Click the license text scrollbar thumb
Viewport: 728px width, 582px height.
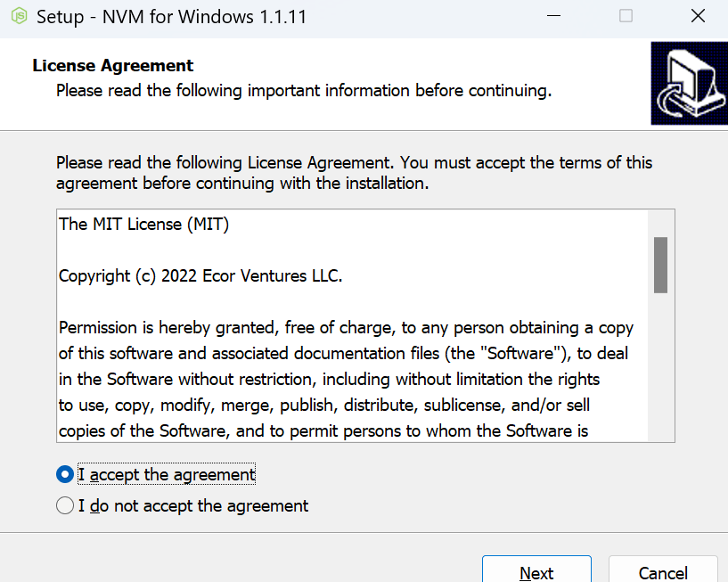tap(660, 265)
